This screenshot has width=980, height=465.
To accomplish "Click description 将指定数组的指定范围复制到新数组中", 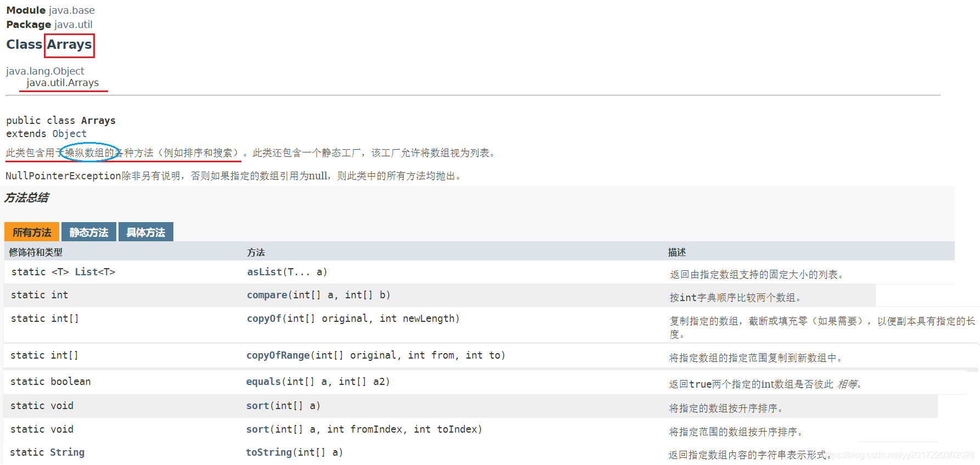I will pyautogui.click(x=756, y=358).
